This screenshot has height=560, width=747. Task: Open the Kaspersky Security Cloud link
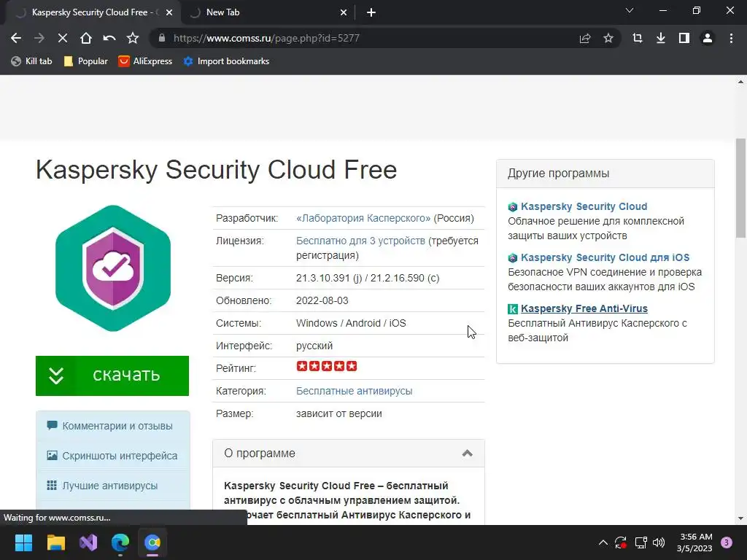(x=584, y=206)
